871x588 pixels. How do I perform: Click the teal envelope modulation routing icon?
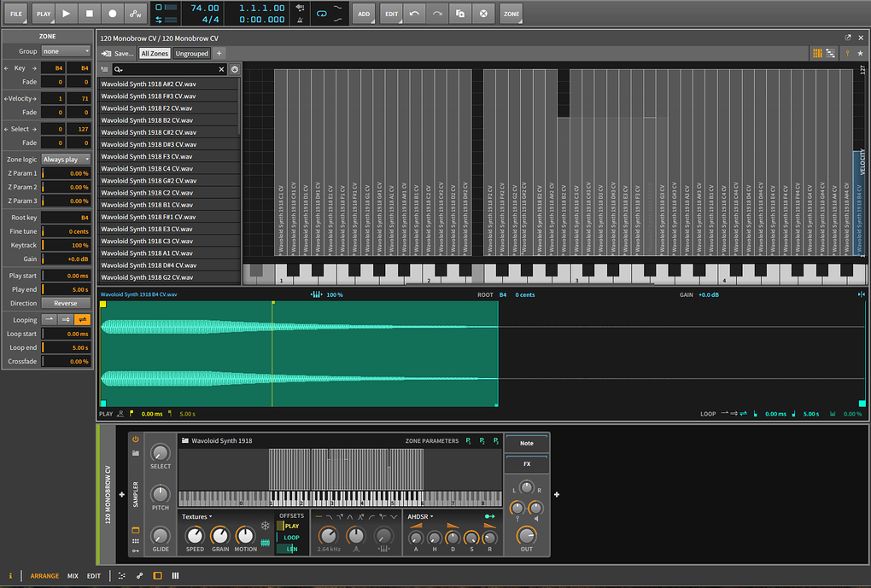[x=489, y=517]
